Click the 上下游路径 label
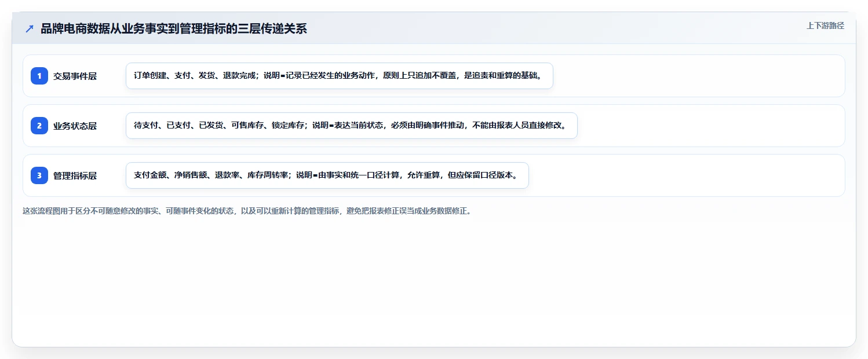This screenshot has width=868, height=359. tap(825, 25)
